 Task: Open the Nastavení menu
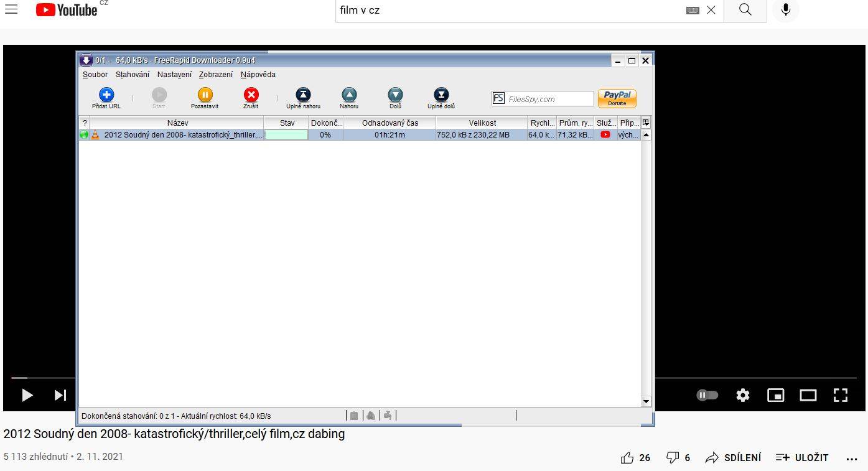click(174, 75)
